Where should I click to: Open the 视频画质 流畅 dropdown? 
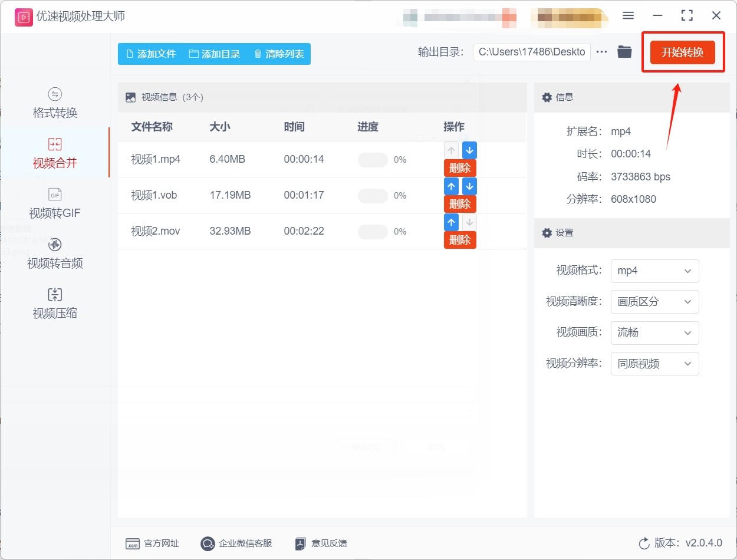click(x=654, y=333)
